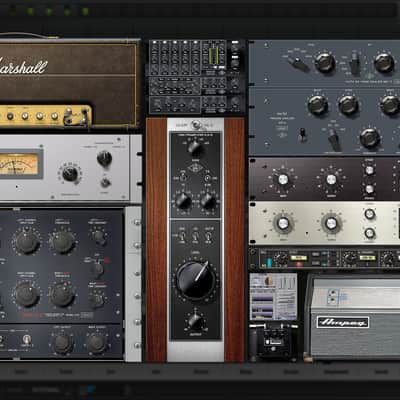This screenshot has width=400, height=400.
Task: Click the Ampeg logo on the bass amp
Action: tap(343, 322)
